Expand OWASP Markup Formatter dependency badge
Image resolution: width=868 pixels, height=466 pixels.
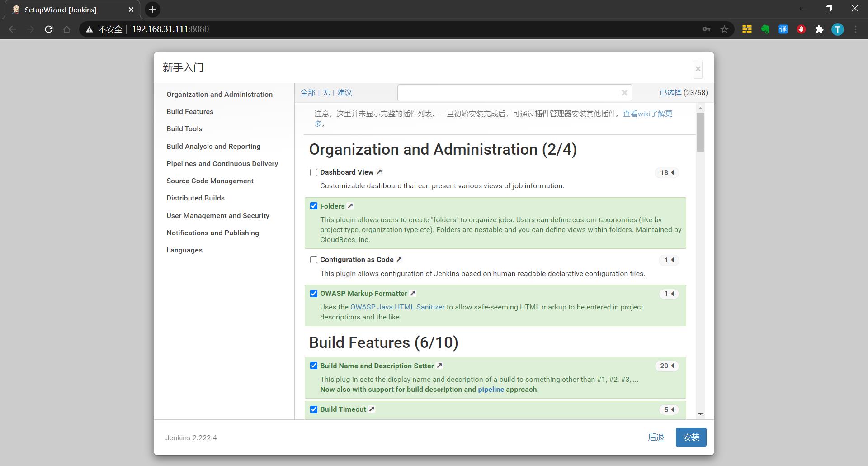point(669,294)
